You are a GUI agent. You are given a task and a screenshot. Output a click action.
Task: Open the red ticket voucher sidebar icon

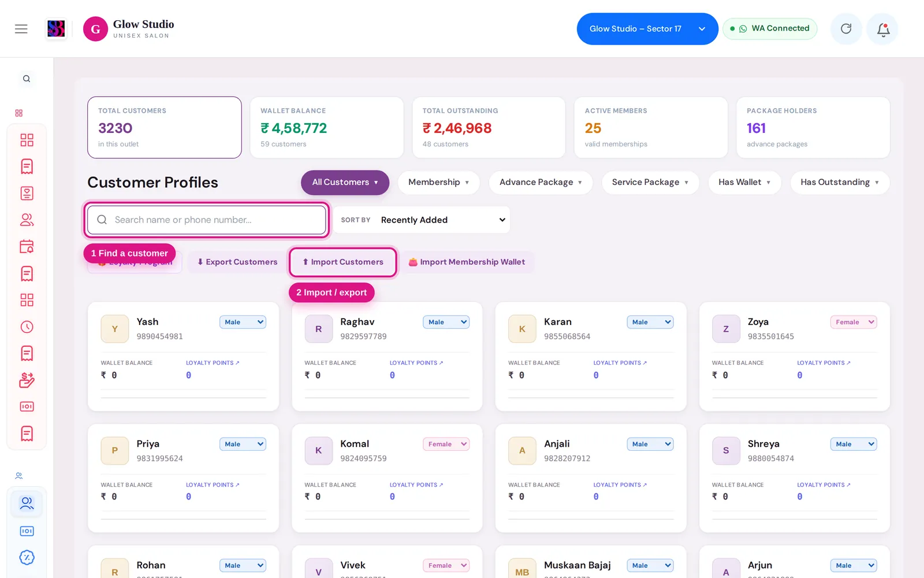pos(27,407)
